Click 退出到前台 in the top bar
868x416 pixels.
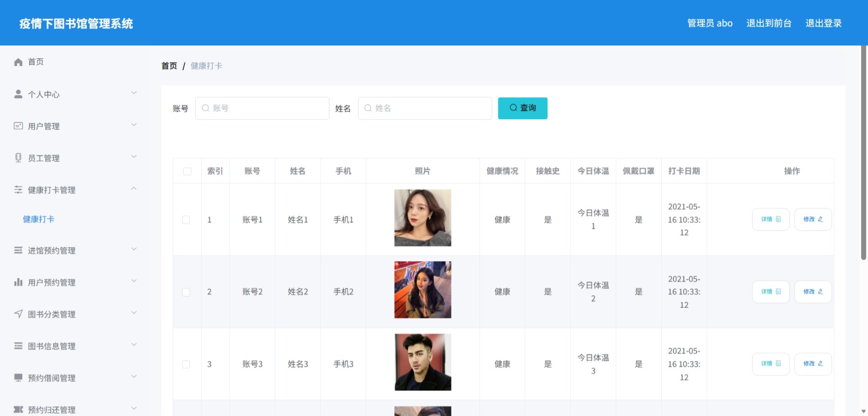coord(769,23)
